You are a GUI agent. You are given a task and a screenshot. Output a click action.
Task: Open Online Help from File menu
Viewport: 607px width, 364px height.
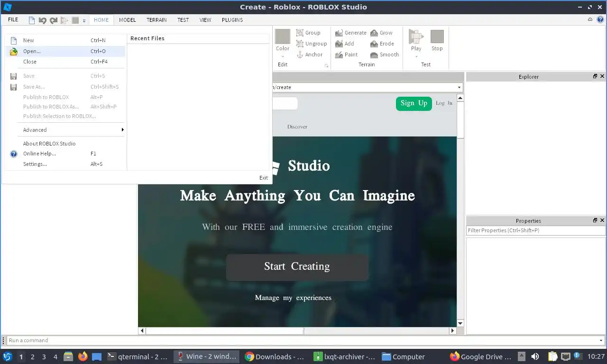pos(65,154)
